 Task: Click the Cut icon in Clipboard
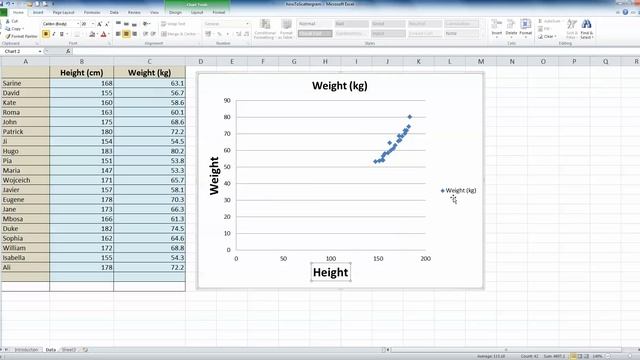click(x=7, y=21)
